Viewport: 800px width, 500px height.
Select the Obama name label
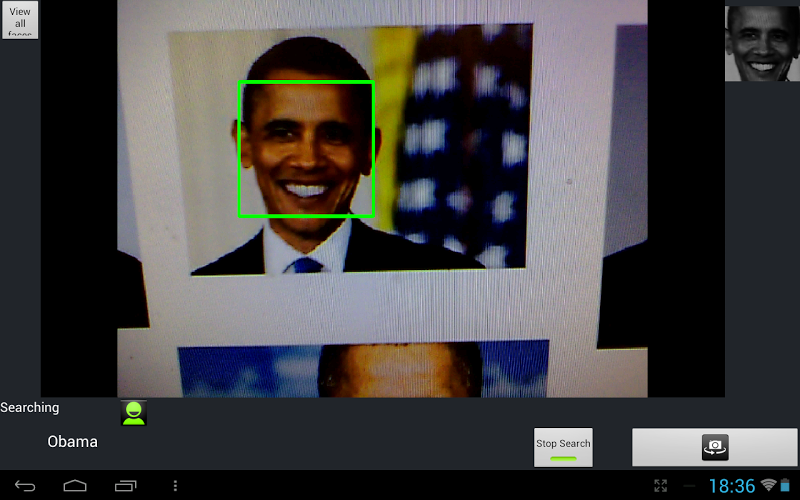pos(72,442)
